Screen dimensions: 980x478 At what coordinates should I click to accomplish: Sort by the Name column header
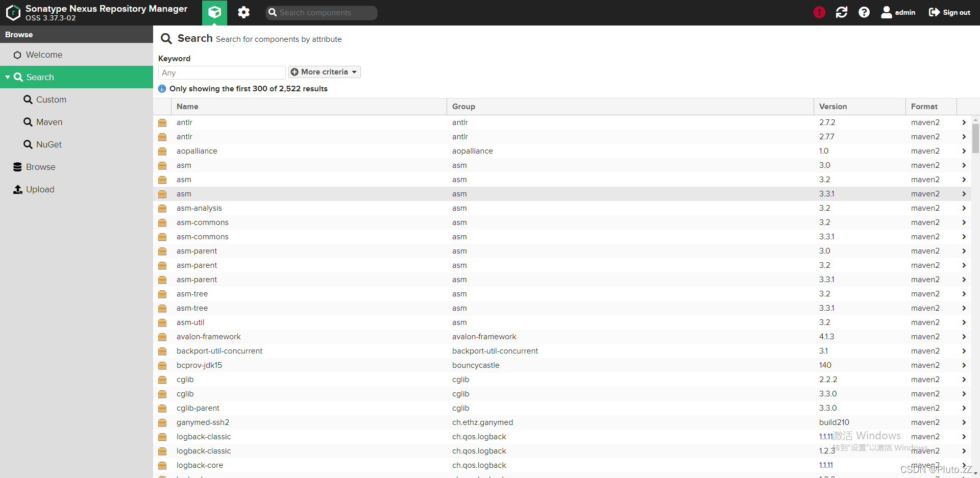pyautogui.click(x=309, y=107)
